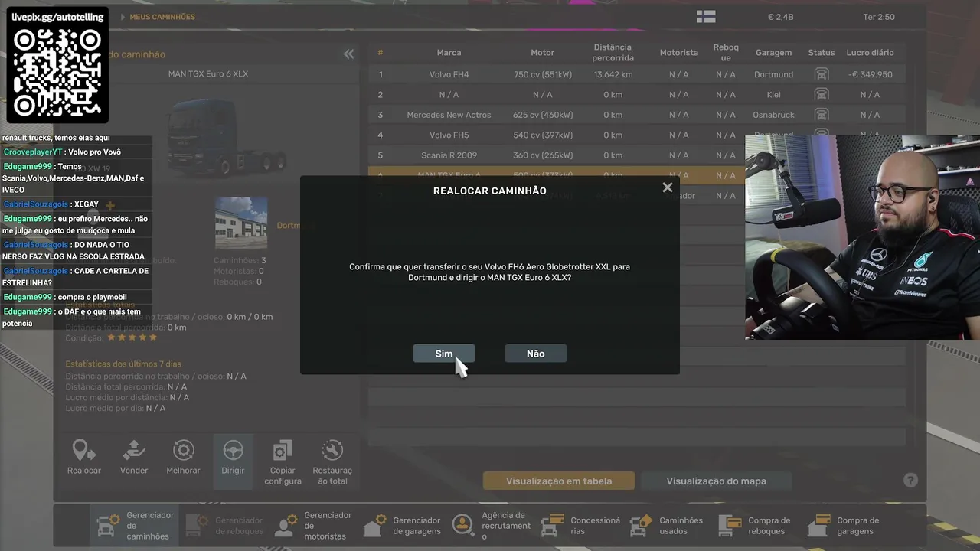The width and height of the screenshot is (980, 551).
Task: Sort by the Motorista column header
Action: pos(679,53)
